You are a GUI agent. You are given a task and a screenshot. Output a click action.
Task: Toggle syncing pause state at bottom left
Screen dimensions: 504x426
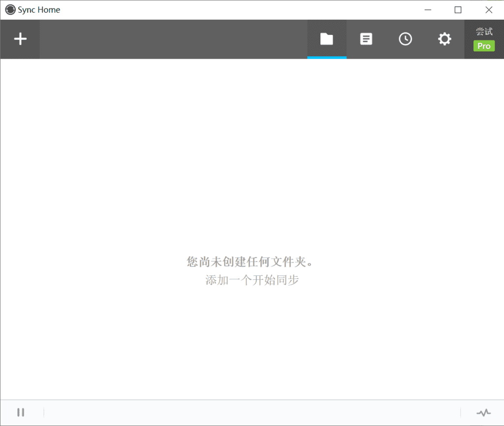coord(21,412)
